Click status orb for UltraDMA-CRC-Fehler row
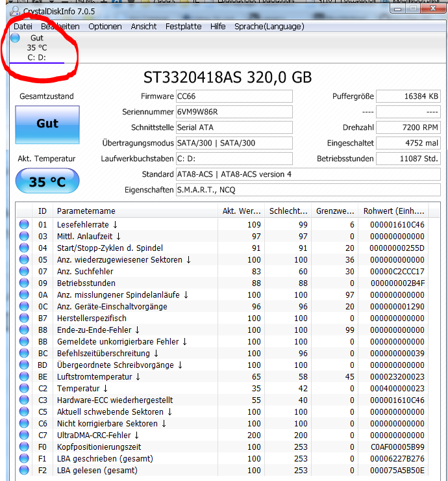 [x=24, y=435]
